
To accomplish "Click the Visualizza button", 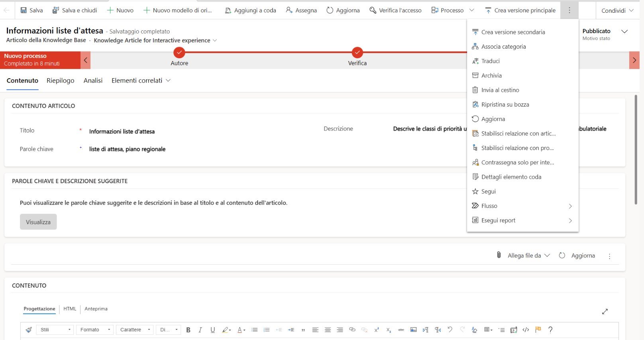I will pyautogui.click(x=38, y=222).
